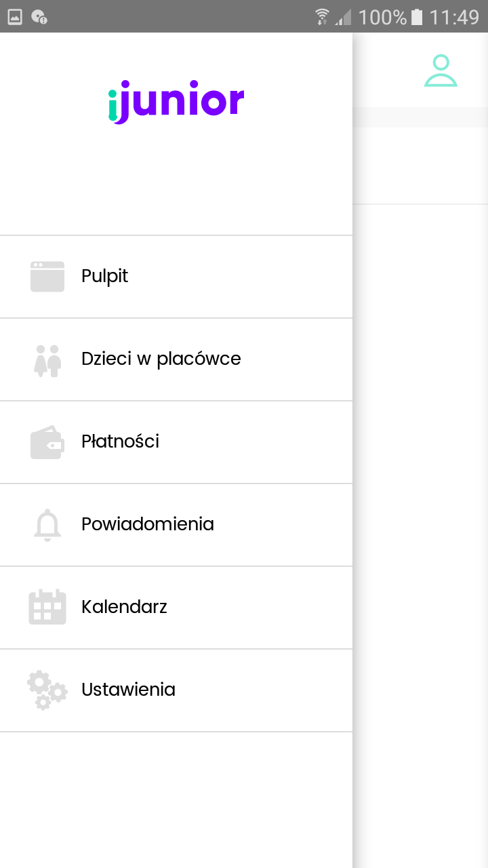Select Dzieci w placówce menu entry
This screenshot has height=868, width=488.
(x=161, y=359)
